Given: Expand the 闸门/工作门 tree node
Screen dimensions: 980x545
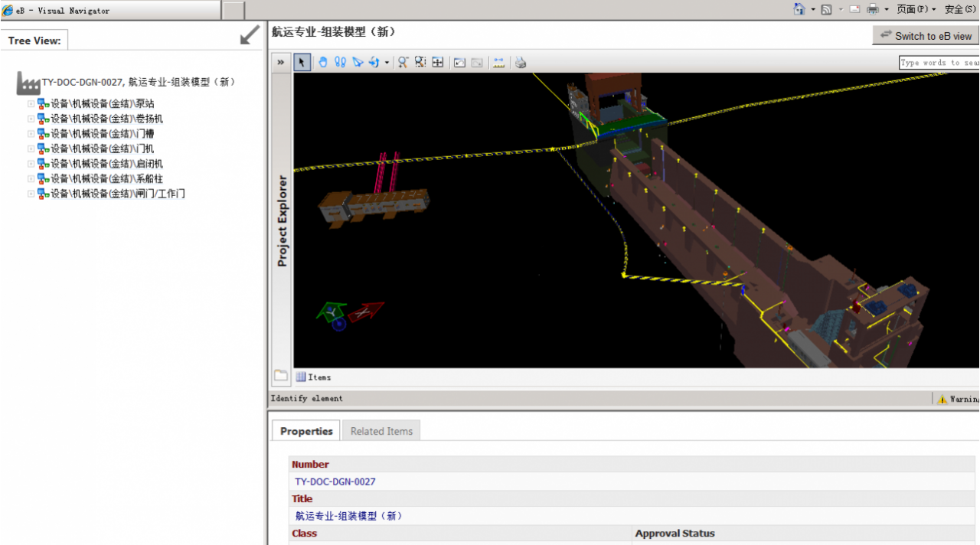Looking at the screenshot, I should point(31,194).
